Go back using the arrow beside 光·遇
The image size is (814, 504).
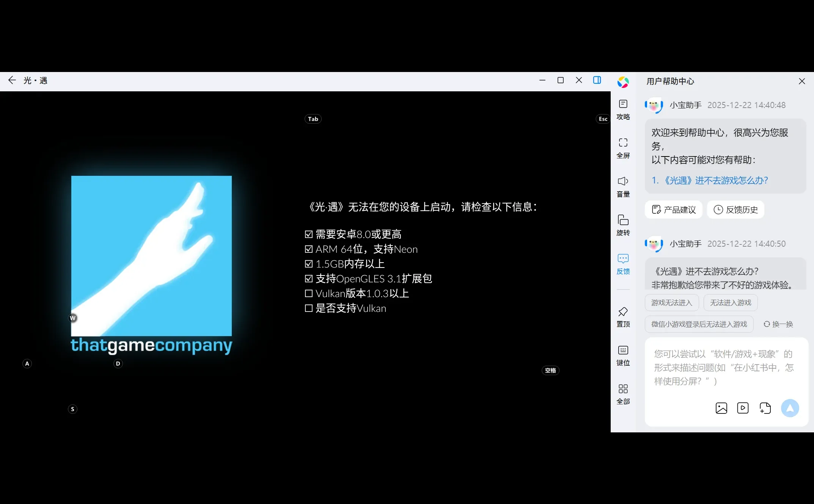coord(12,80)
